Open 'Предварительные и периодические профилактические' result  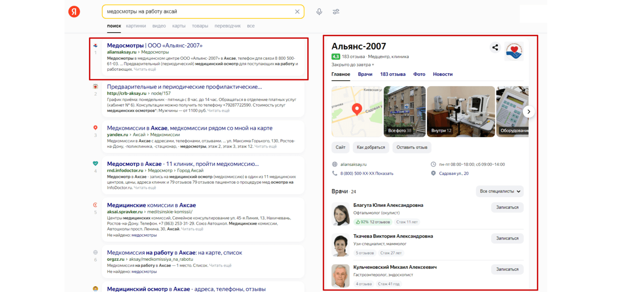[x=185, y=87]
